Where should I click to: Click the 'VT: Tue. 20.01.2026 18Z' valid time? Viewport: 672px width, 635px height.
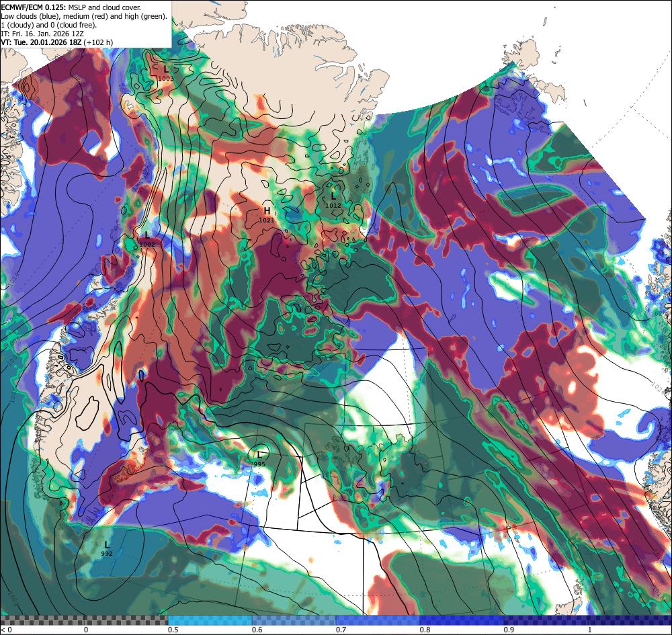coord(41,42)
